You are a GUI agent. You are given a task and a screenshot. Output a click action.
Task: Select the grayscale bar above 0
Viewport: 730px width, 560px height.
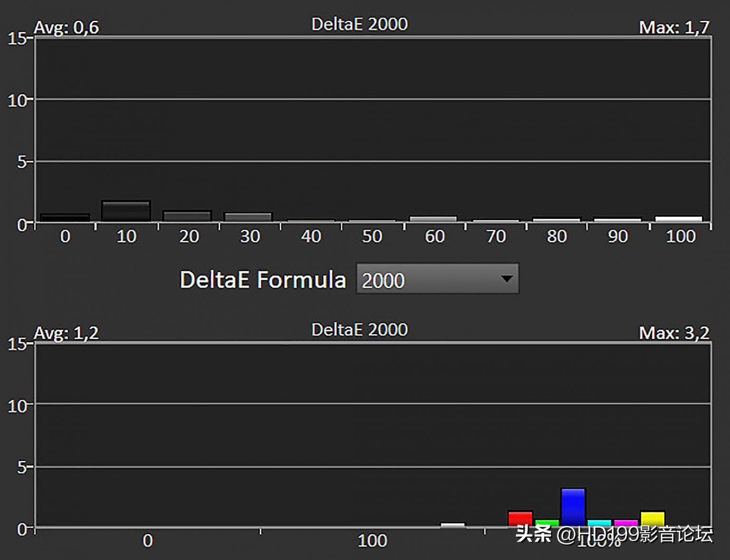coord(65,217)
